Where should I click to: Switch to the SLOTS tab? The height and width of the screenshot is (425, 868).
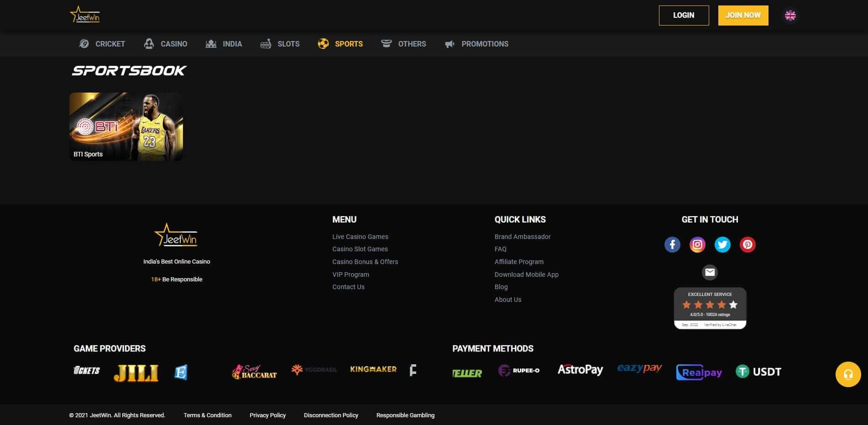click(x=288, y=44)
